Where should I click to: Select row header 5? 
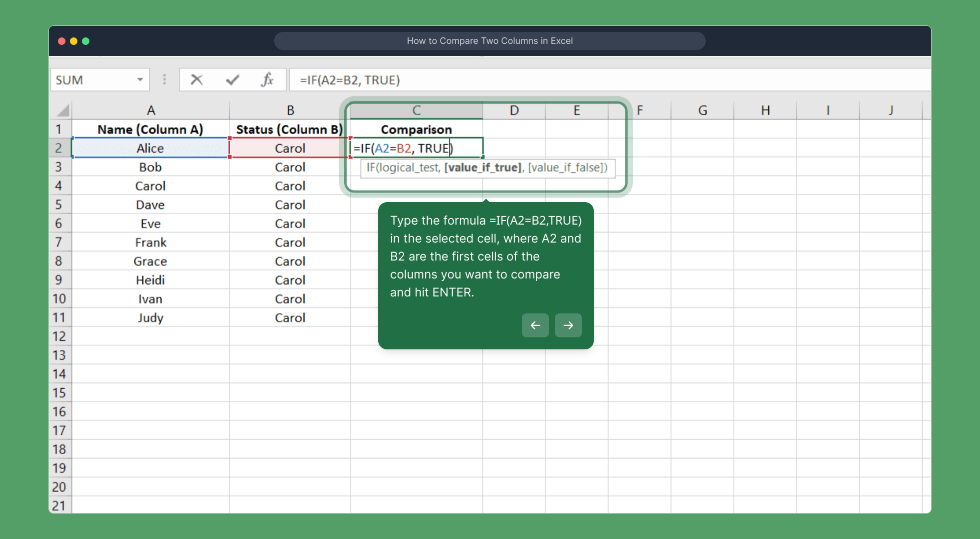coord(60,205)
